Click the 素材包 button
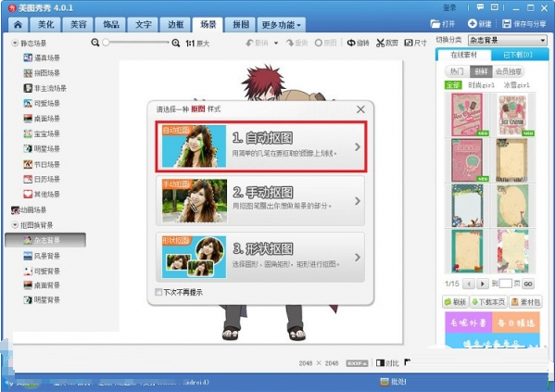The image size is (555, 392). pos(525,302)
